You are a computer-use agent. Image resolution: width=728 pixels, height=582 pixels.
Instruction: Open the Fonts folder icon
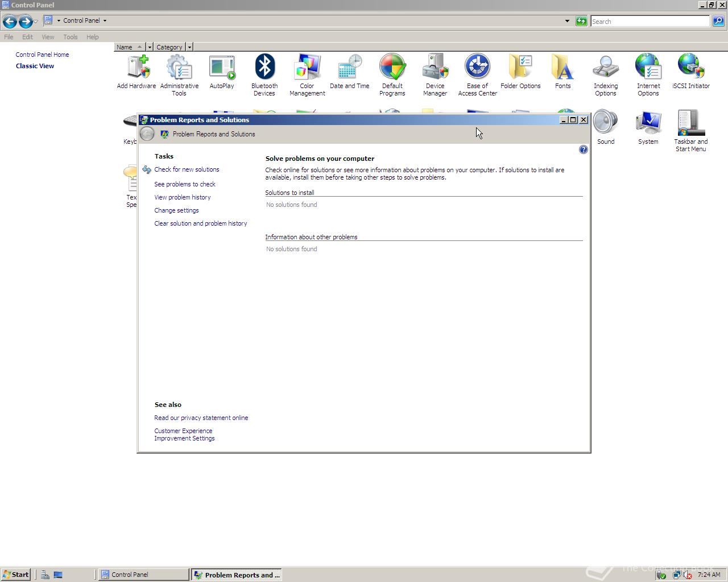(563, 72)
